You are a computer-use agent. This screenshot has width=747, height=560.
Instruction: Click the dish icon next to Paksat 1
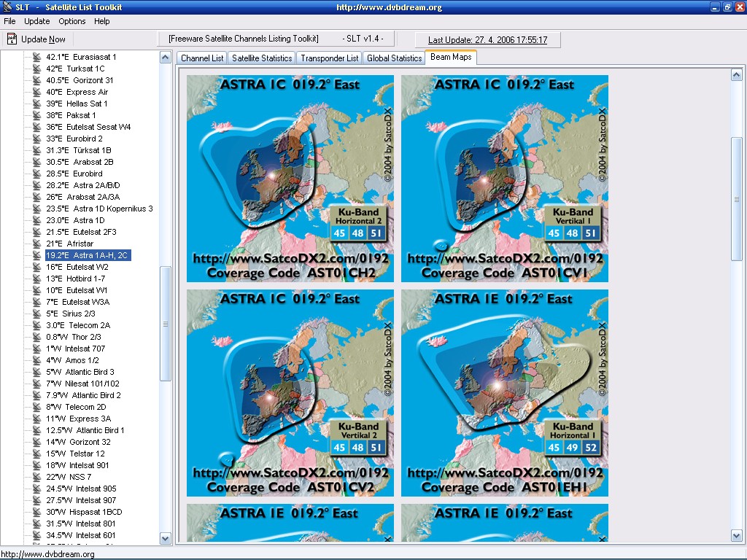tap(36, 115)
